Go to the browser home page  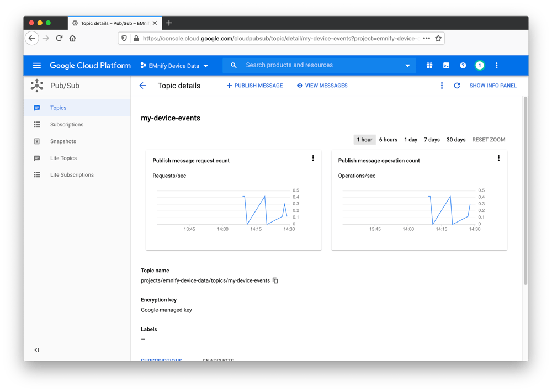coord(72,38)
